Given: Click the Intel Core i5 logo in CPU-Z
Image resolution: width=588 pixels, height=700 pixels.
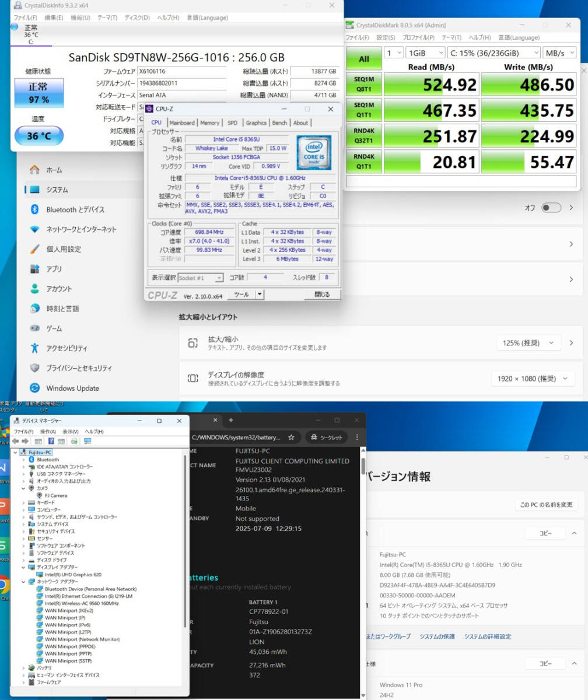Looking at the screenshot, I should click(314, 153).
